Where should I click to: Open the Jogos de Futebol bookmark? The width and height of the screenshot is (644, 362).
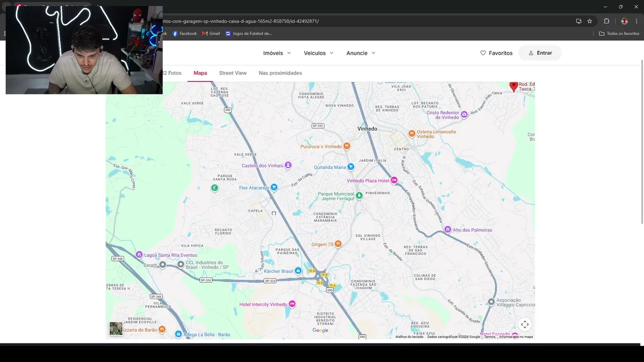coord(249,34)
